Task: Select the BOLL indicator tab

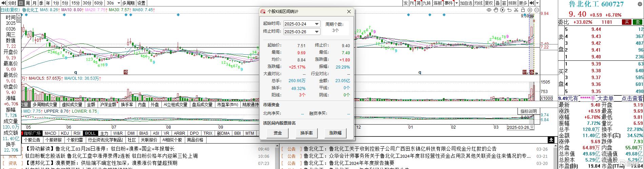Action: point(91,133)
